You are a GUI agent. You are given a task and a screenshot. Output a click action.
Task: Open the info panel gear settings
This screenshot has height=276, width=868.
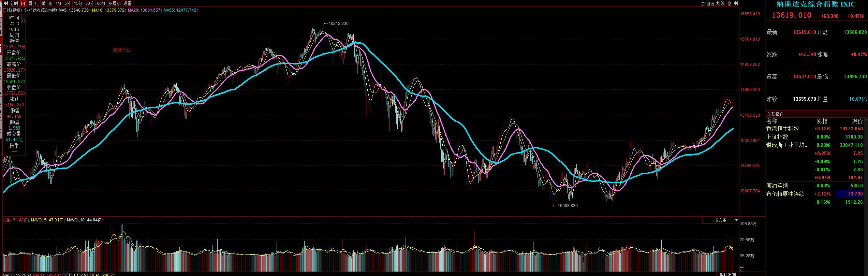coord(23,20)
